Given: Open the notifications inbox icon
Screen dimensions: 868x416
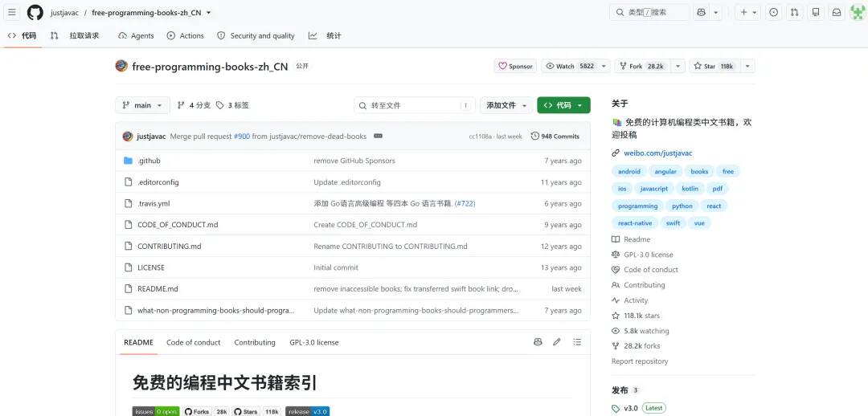Looking at the screenshot, I should pyautogui.click(x=837, y=12).
